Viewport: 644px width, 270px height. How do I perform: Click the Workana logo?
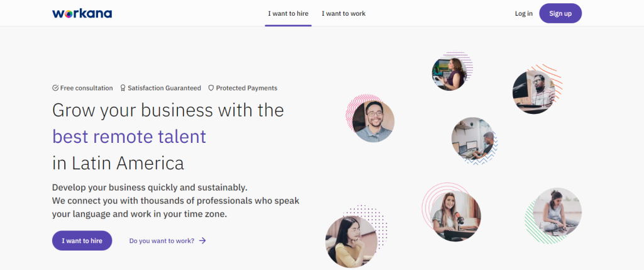(x=82, y=13)
